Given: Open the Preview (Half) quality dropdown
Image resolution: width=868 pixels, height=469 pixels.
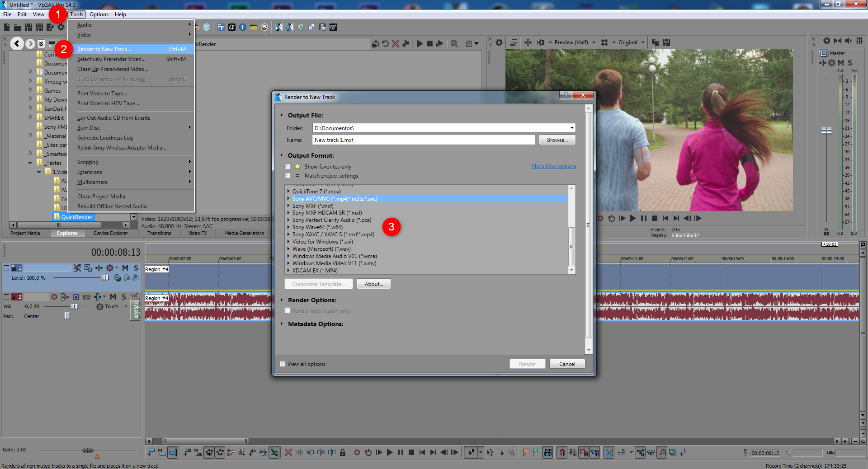Looking at the screenshot, I should (593, 42).
